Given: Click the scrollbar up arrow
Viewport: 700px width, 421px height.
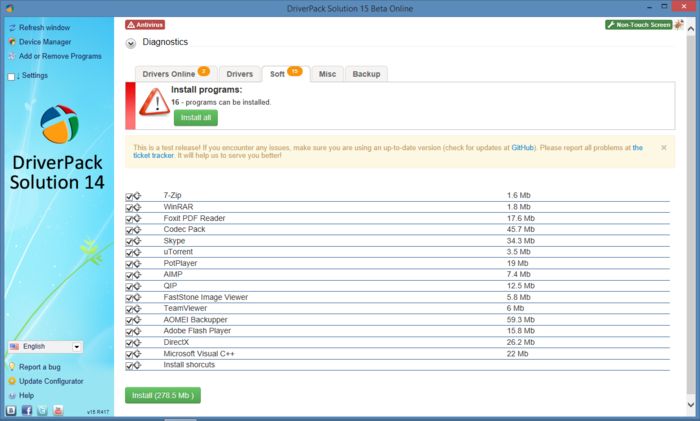Looking at the screenshot, I should [x=691, y=29].
